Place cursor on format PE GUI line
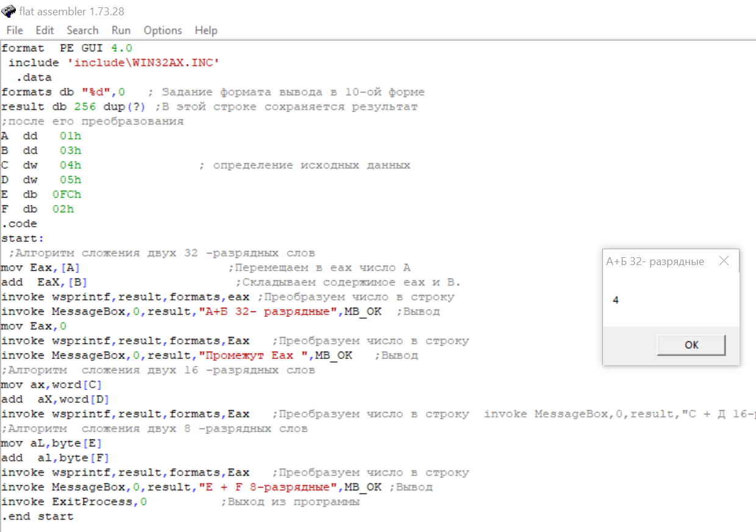 coord(67,48)
